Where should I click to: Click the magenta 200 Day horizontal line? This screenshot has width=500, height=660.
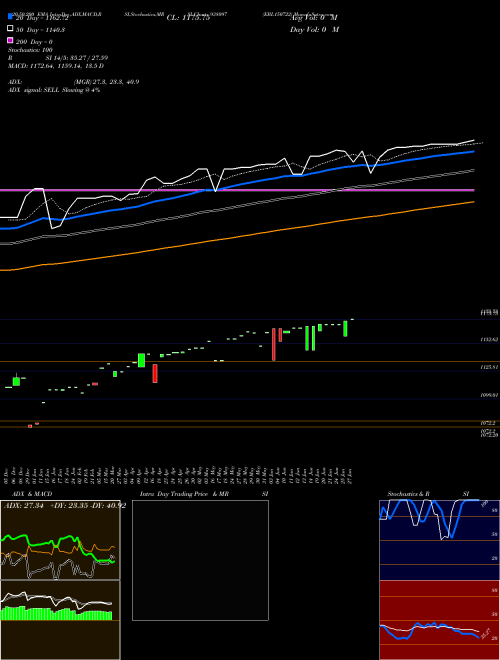[237, 190]
